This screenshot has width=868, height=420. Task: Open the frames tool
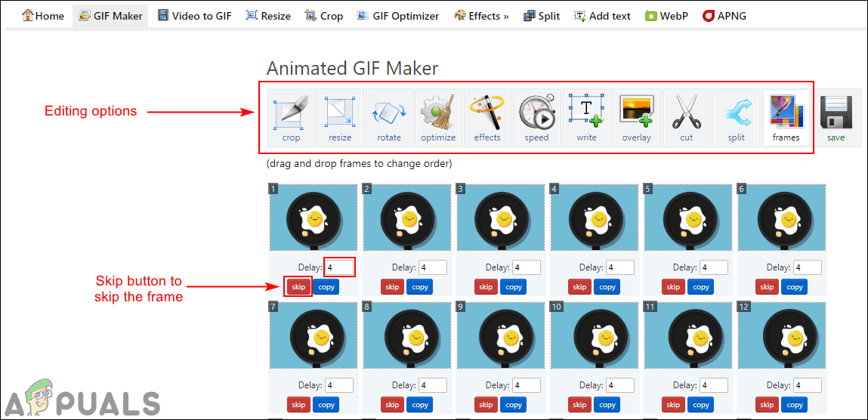coord(786,118)
